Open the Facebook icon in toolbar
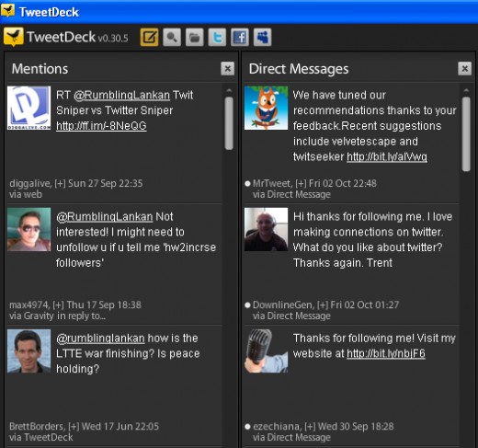The image size is (478, 448). tap(240, 38)
